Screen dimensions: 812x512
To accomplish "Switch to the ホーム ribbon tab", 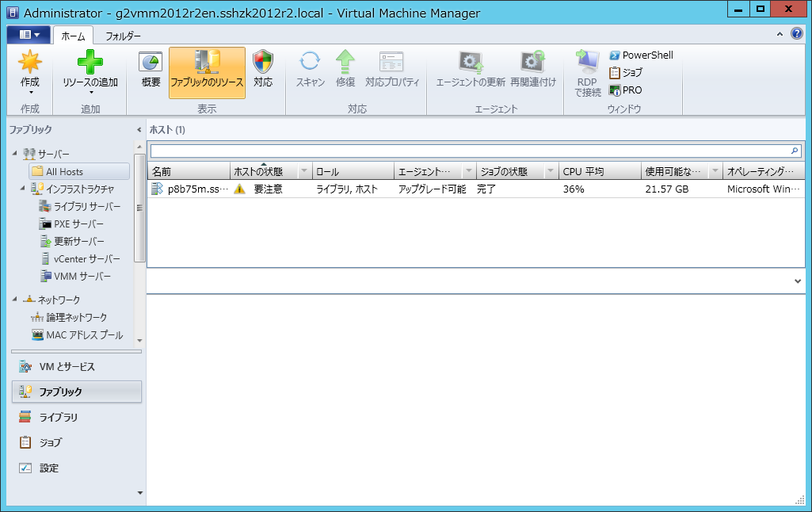I will coord(73,36).
